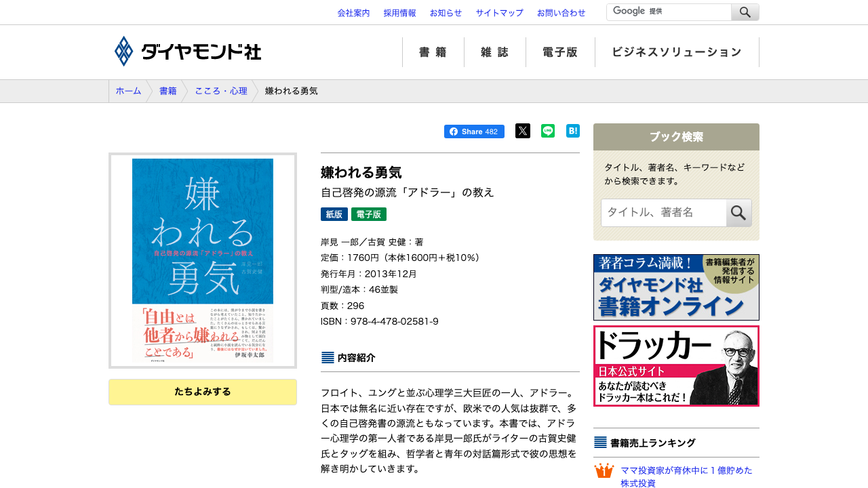Click the Facebook Share 482 button

point(474,131)
